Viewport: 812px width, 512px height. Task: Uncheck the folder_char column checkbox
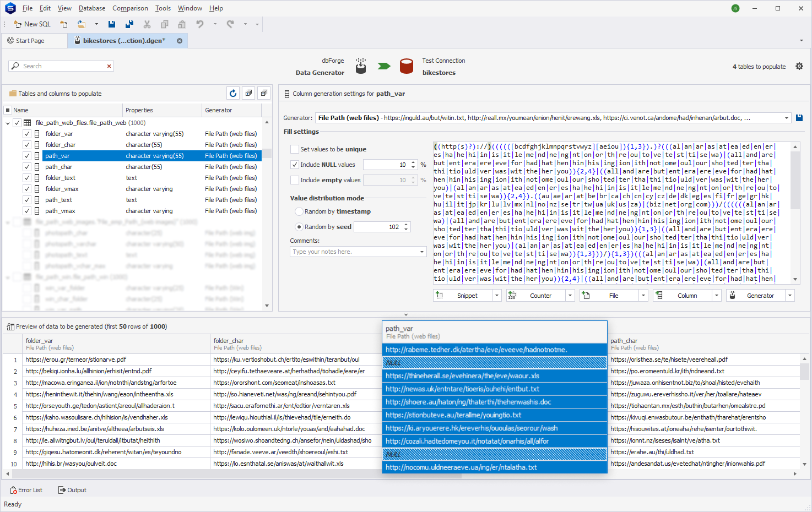pyautogui.click(x=27, y=145)
